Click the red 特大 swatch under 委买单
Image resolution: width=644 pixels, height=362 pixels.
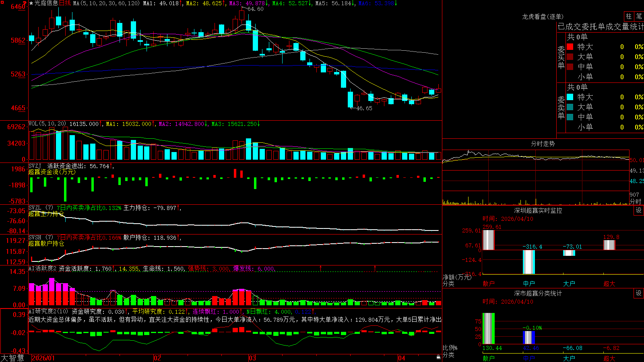(570, 47)
